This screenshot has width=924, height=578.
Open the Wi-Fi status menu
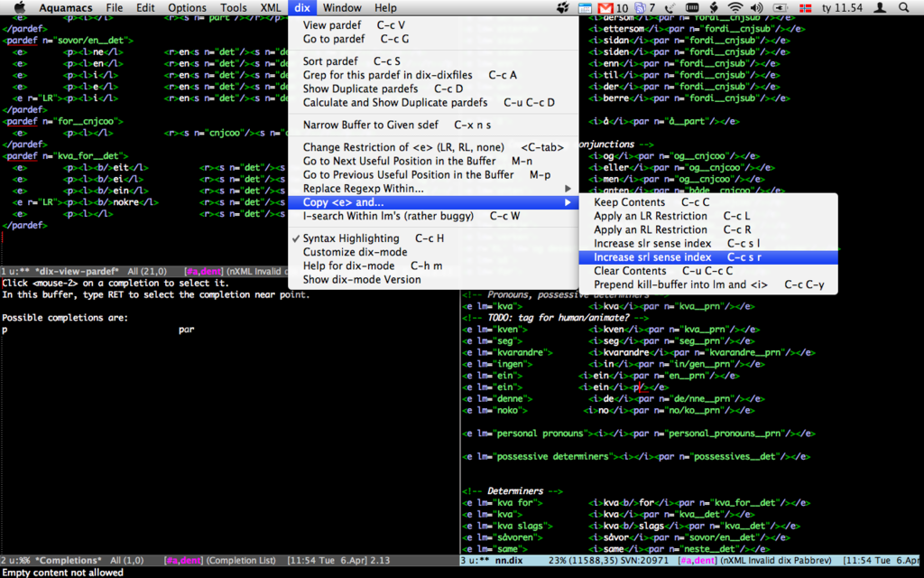(x=734, y=8)
